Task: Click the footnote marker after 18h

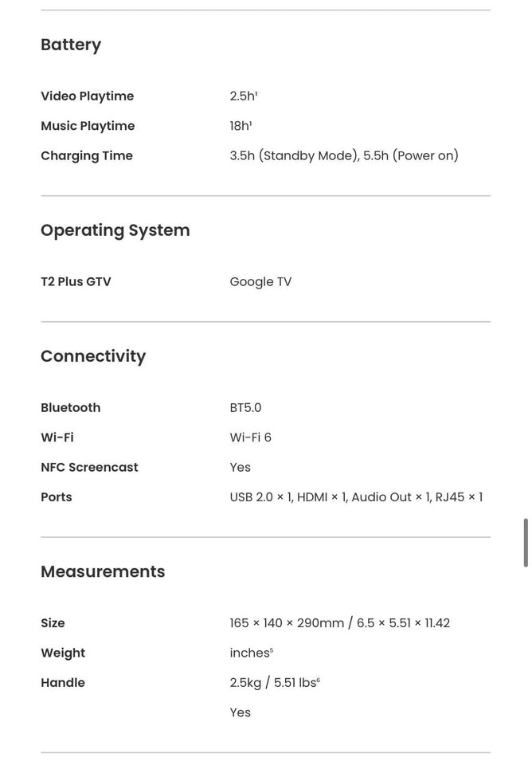Action: [x=251, y=123]
